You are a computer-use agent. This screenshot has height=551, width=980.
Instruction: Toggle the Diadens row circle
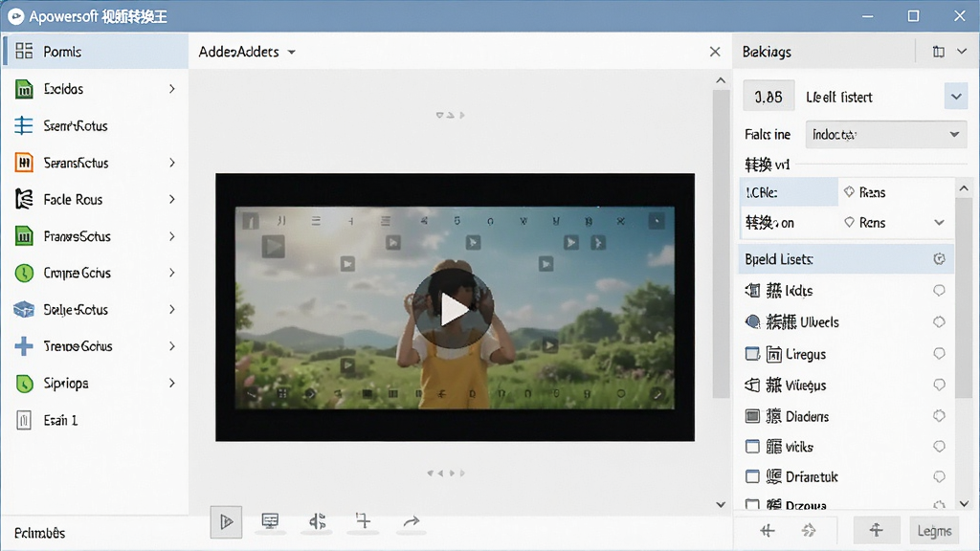[x=939, y=415]
